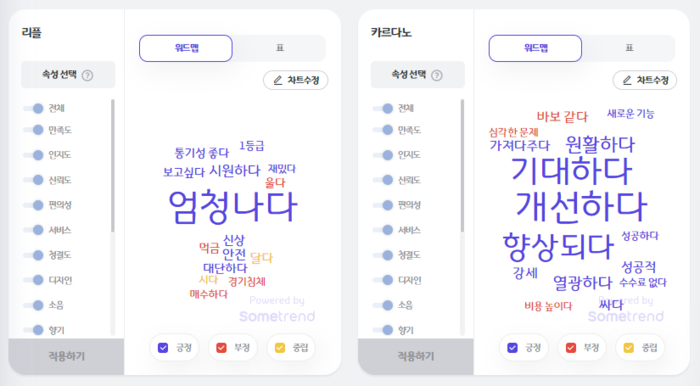Click help icon beside 속성 선택 in 카르다노 panel
Image resolution: width=700 pixels, height=386 pixels.
437,75
